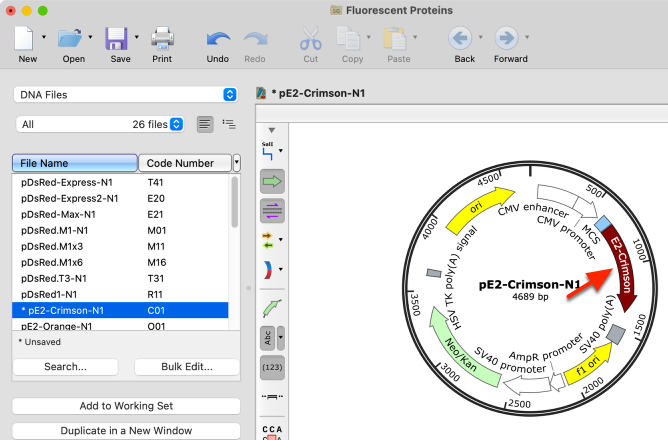Open the enzymes dropdown arrow
This screenshot has height=440, width=668.
coord(281,151)
